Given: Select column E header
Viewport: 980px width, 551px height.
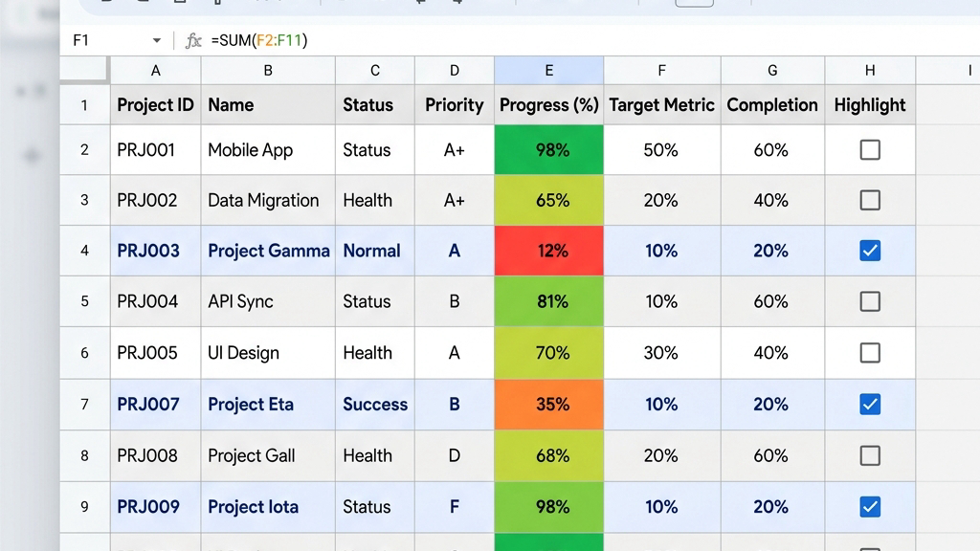Looking at the screenshot, I should coord(548,71).
